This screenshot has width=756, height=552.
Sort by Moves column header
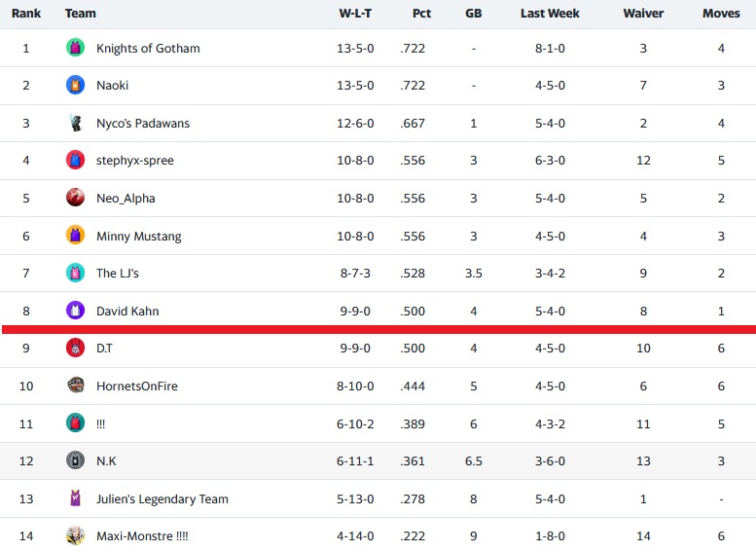coord(721,14)
